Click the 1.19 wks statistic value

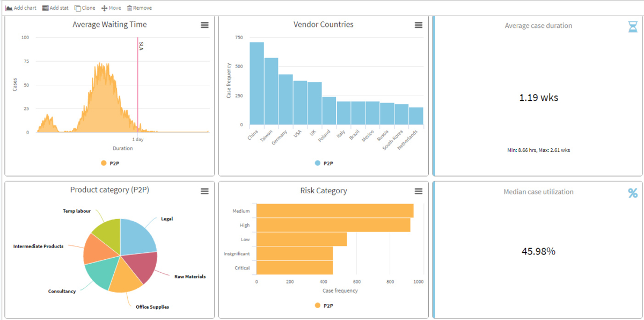[538, 98]
